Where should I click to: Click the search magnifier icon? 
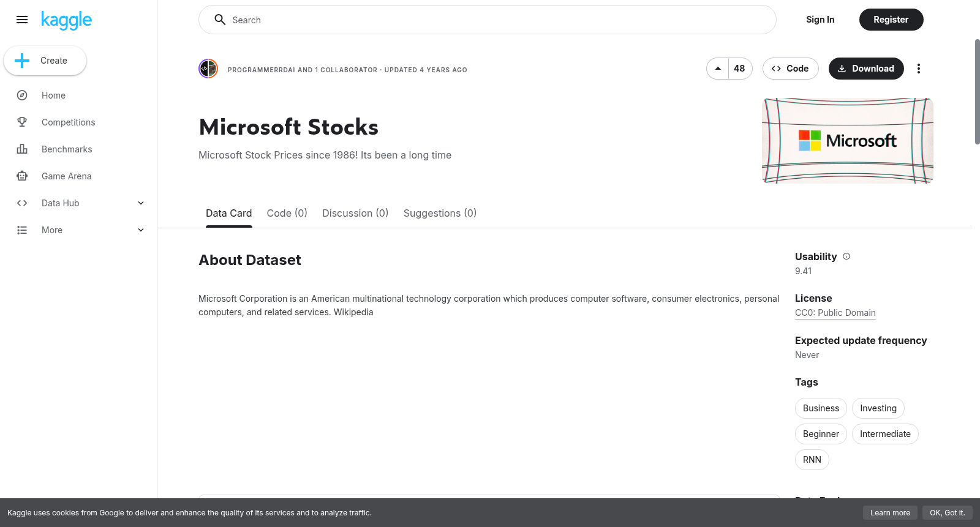pos(220,20)
